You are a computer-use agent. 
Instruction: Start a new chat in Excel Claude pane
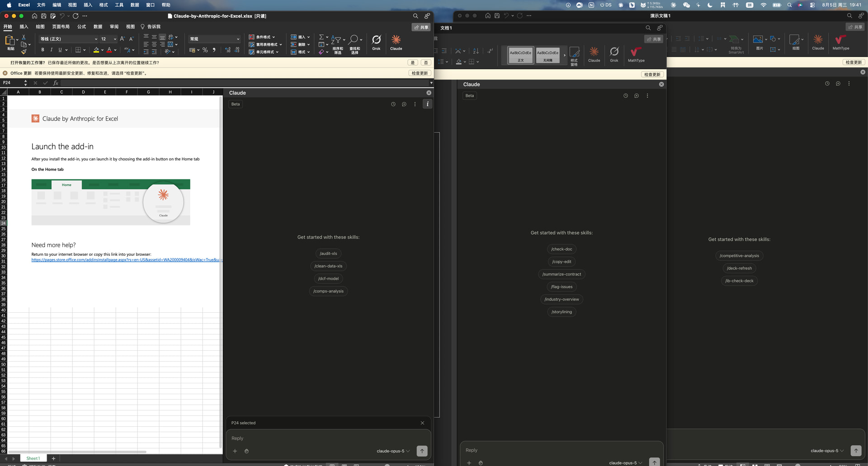click(x=404, y=104)
